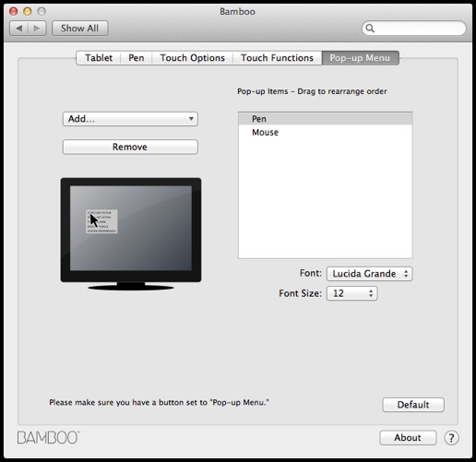Open the Add... dropdown
Screen dimensions: 476x462
tap(130, 119)
